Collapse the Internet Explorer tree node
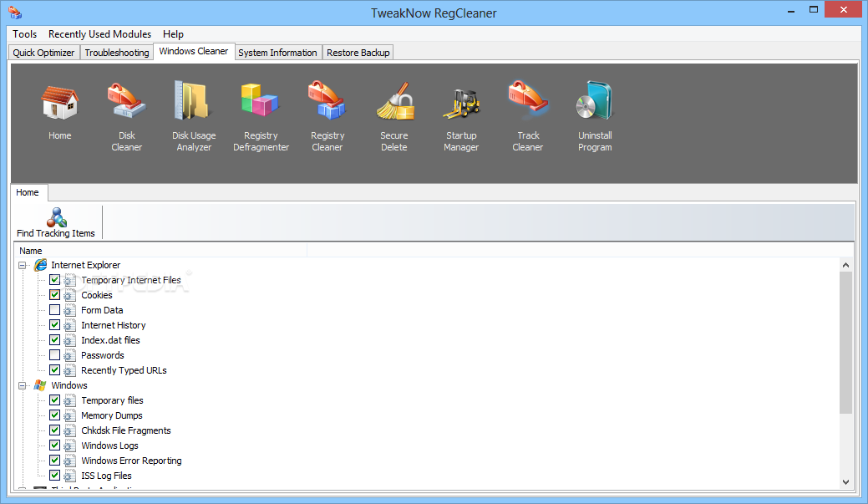This screenshot has height=504, width=868. click(23, 265)
